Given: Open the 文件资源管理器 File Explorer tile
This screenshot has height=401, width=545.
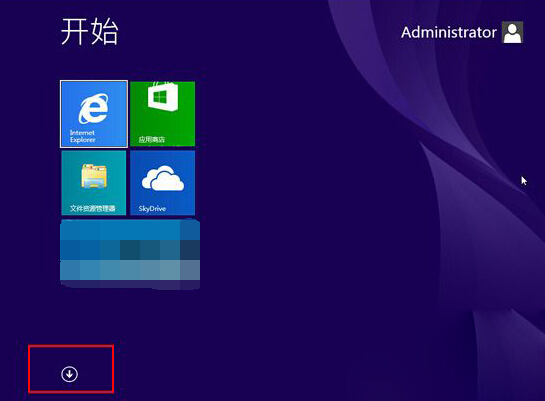Looking at the screenshot, I should 94,183.
